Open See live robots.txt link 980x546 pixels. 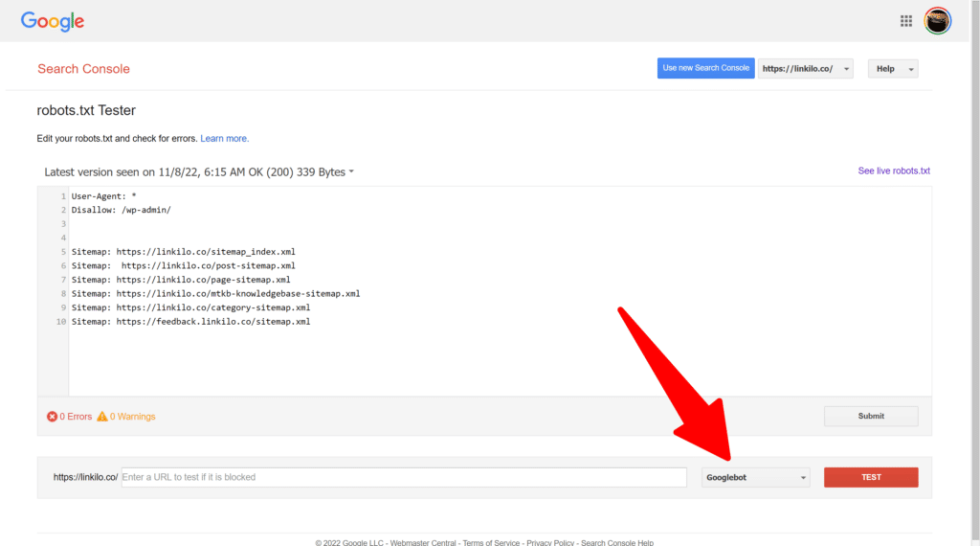[x=894, y=171]
